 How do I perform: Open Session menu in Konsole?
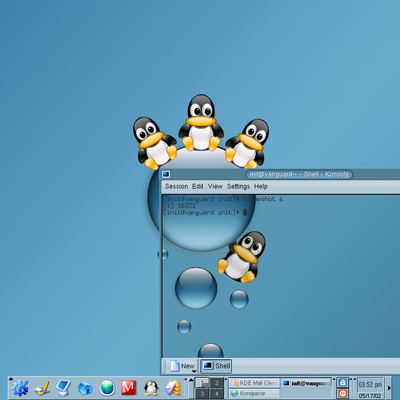click(x=176, y=186)
